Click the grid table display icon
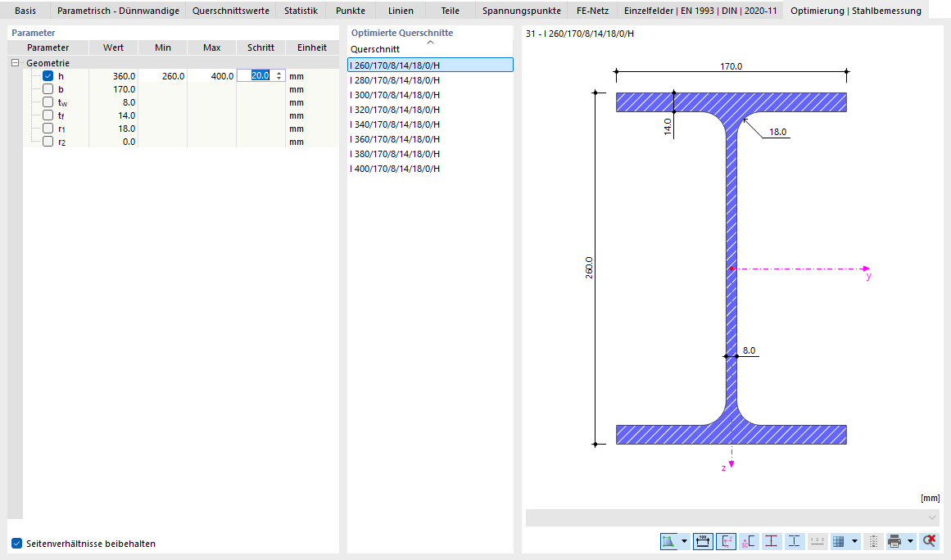Image resolution: width=951 pixels, height=560 pixels. click(x=839, y=541)
